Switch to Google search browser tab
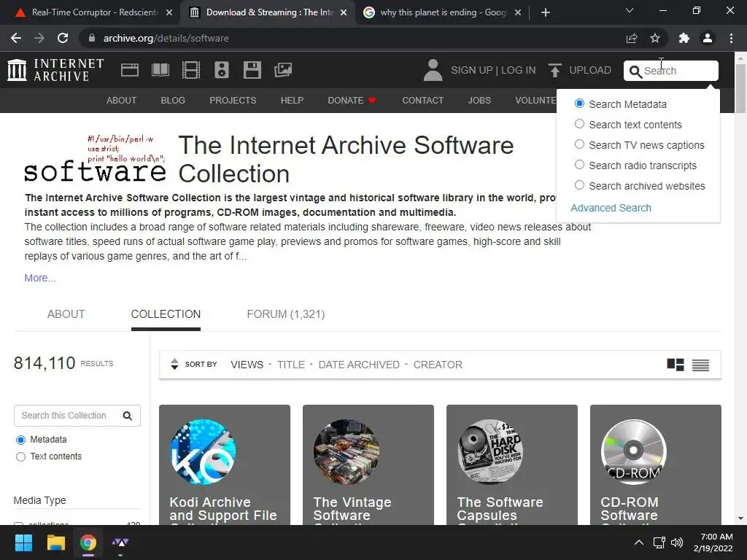Screen dimensions: 747x560 tap(441, 12)
